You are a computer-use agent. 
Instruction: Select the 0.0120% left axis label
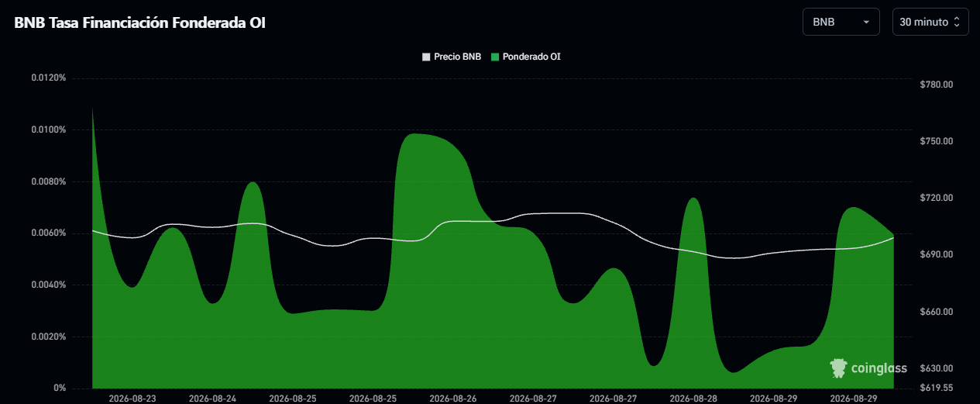click(x=48, y=78)
